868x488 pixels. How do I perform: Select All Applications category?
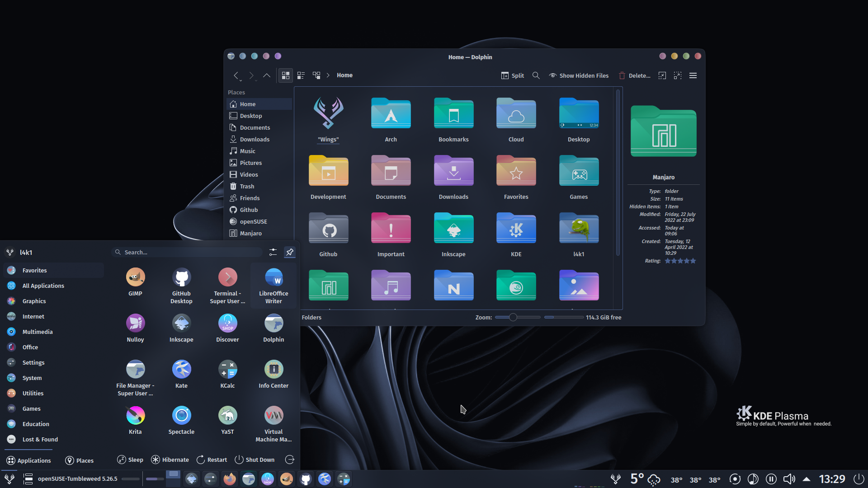pyautogui.click(x=54, y=286)
